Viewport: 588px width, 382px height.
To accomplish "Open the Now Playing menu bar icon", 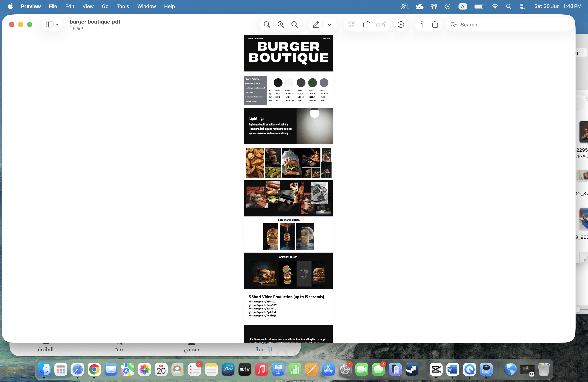I will 447,6.
